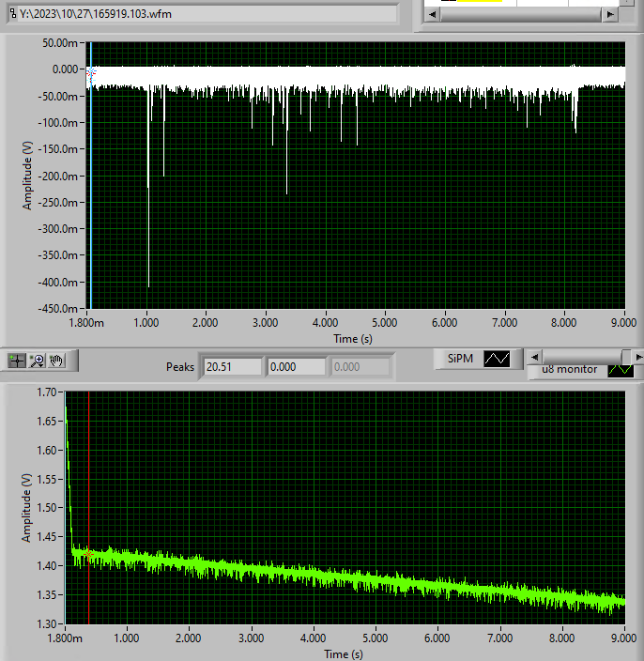
Task: Click the yellow bar above the top scrollbar
Action: click(480, 1)
